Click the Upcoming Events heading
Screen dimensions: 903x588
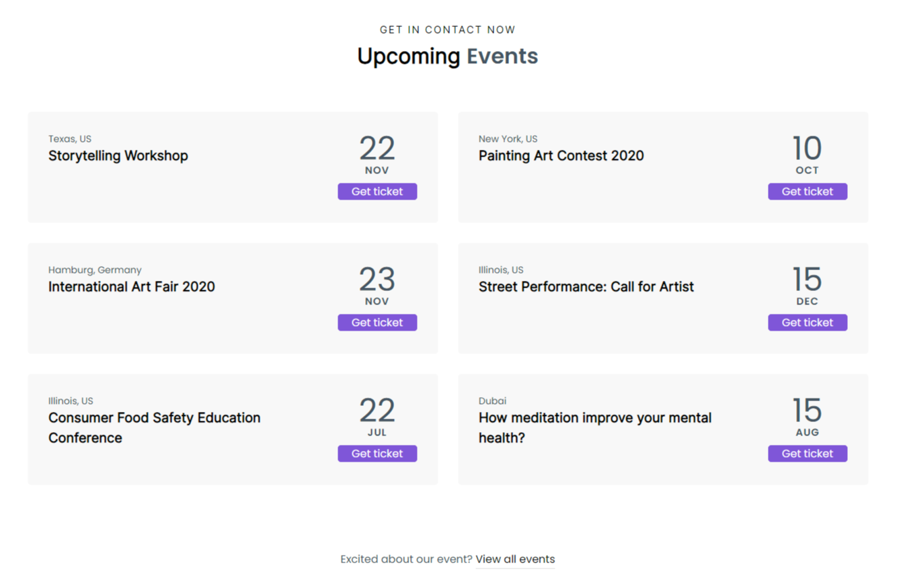(447, 56)
